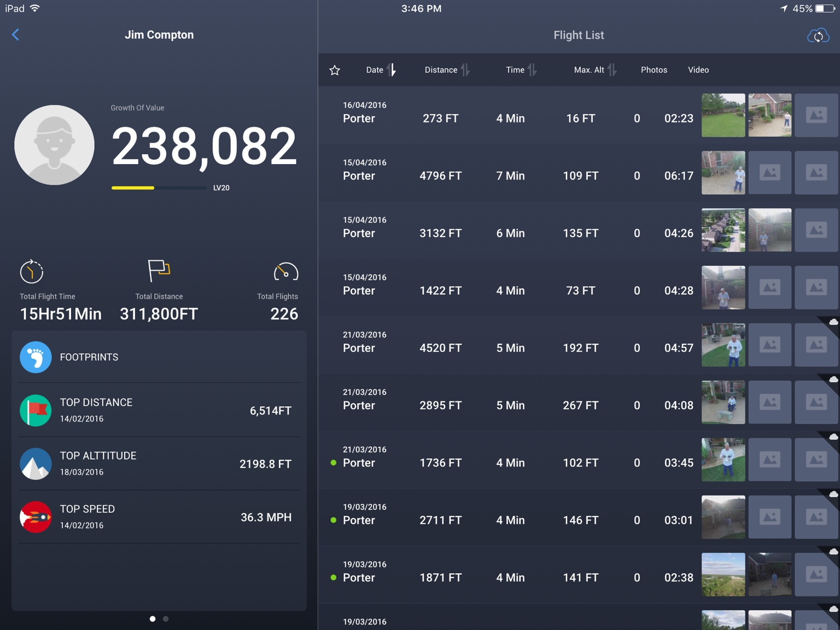Image resolution: width=840 pixels, height=630 pixels.
Task: Open the Footprints icon
Action: coord(36,357)
